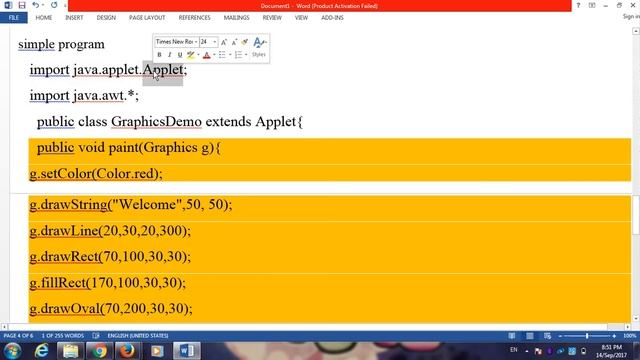Expand the numbering dropdown arrow

(x=246, y=55)
